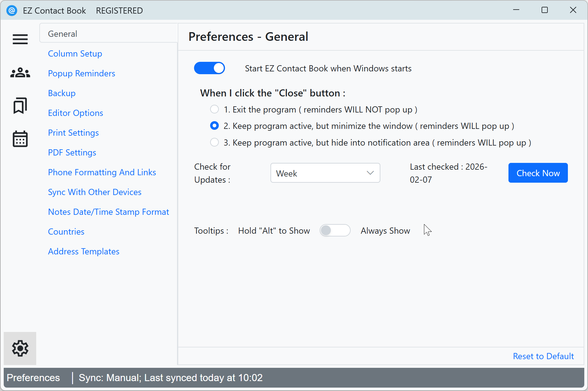The image size is (588, 391).
Task: Switch to Column Setup settings
Action: (x=75, y=53)
